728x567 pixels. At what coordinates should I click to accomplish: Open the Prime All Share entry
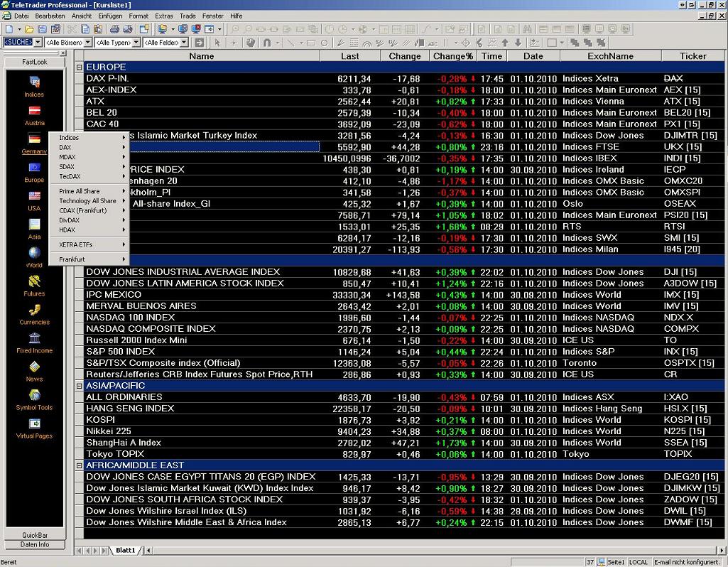89,191
